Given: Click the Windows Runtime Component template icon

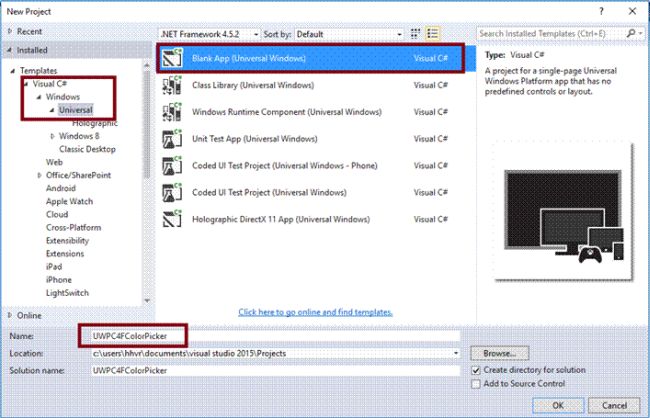Looking at the screenshot, I should (172, 112).
